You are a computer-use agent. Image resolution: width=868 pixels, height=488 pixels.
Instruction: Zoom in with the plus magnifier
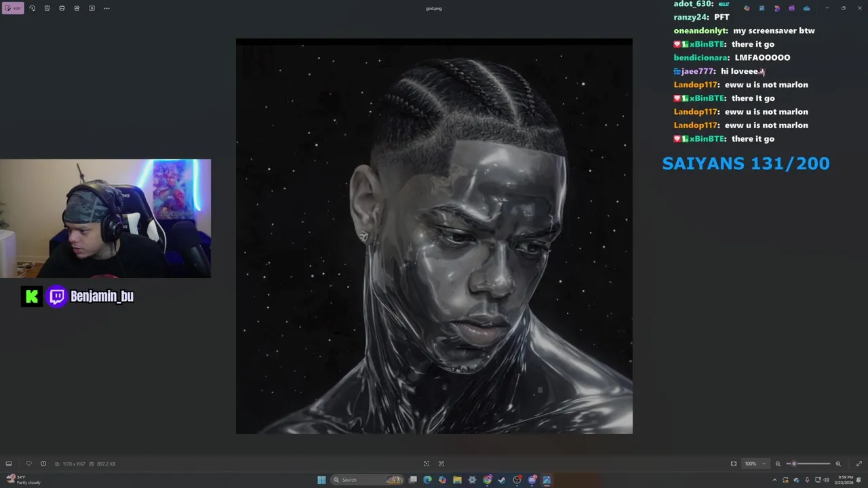click(x=838, y=464)
